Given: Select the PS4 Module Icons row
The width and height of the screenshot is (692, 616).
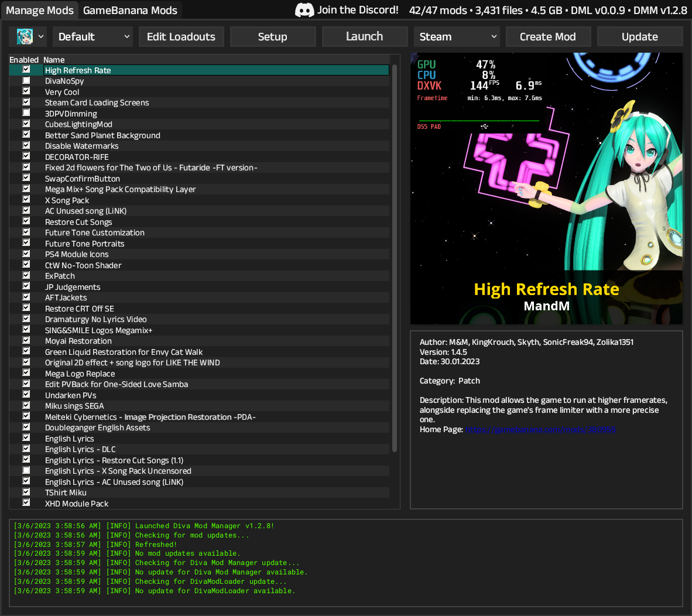Looking at the screenshot, I should pyautogui.click(x=199, y=254).
